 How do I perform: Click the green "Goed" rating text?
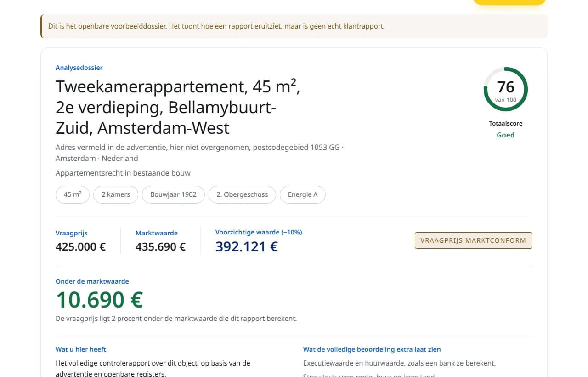pyautogui.click(x=506, y=135)
